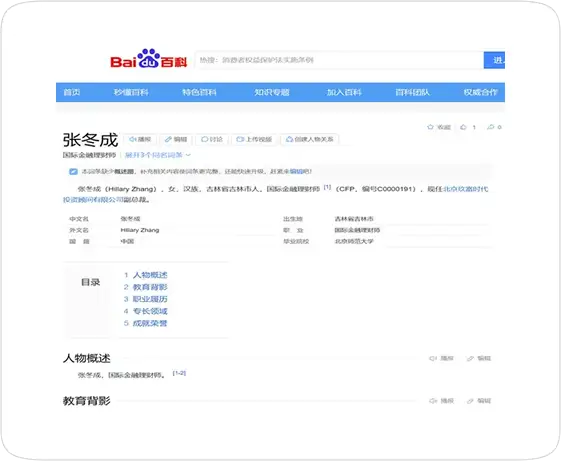This screenshot has width=561, height=461.
Task: Click the star favorite (收藏) icon
Action: 430,127
